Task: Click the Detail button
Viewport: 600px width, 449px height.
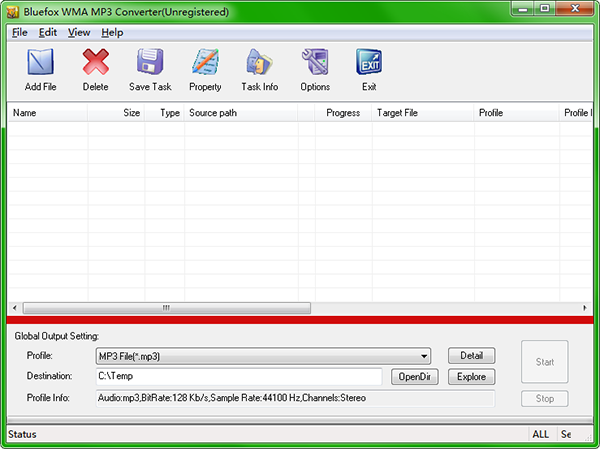Action: point(471,356)
